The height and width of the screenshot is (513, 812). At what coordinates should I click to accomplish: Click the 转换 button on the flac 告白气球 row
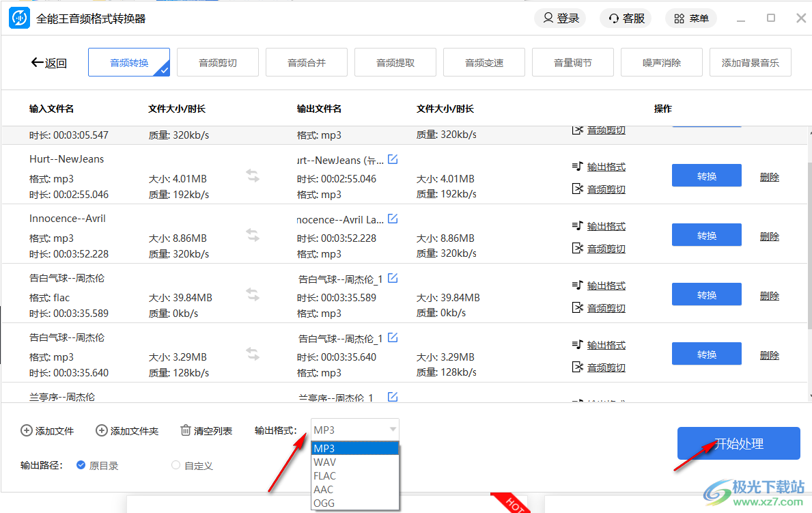click(x=706, y=294)
